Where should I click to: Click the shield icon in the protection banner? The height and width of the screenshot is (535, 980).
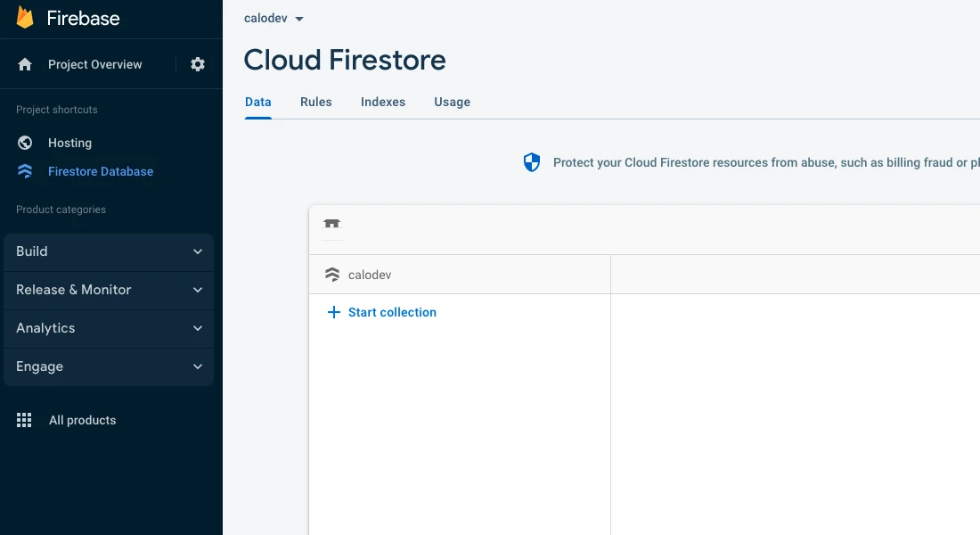[x=532, y=162]
